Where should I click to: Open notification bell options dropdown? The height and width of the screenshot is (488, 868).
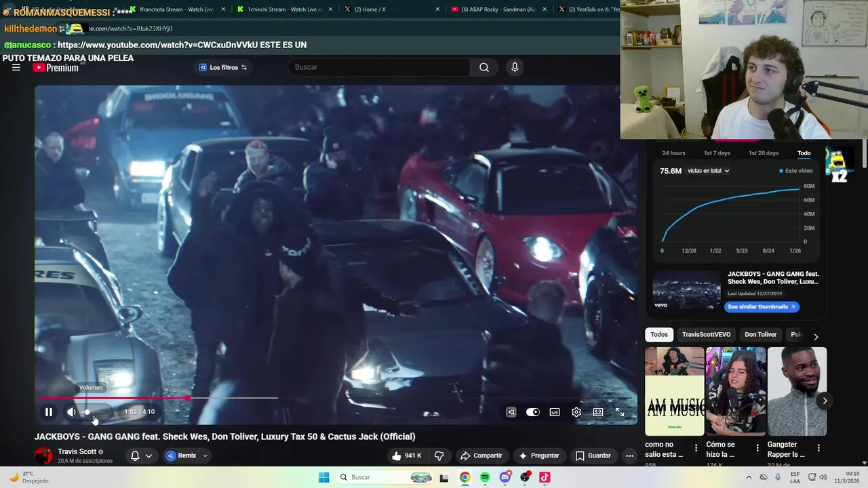point(141,455)
